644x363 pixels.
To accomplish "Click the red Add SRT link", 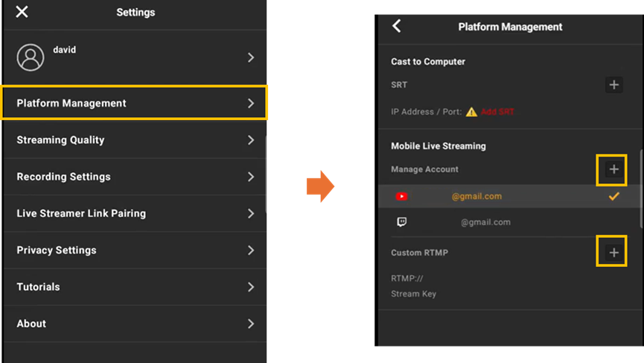I will pos(497,112).
